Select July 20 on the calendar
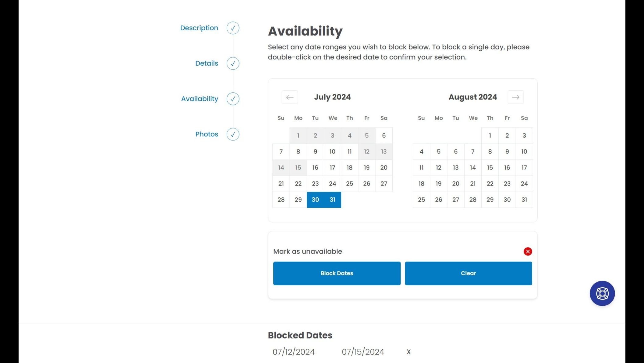This screenshot has width=644, height=363. (384, 167)
